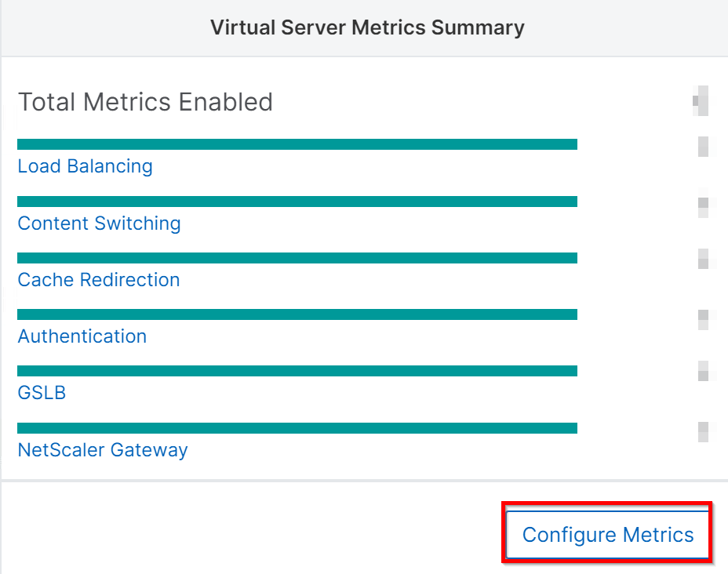This screenshot has width=728, height=574.
Task: Click the Content Switching link
Action: point(99,223)
